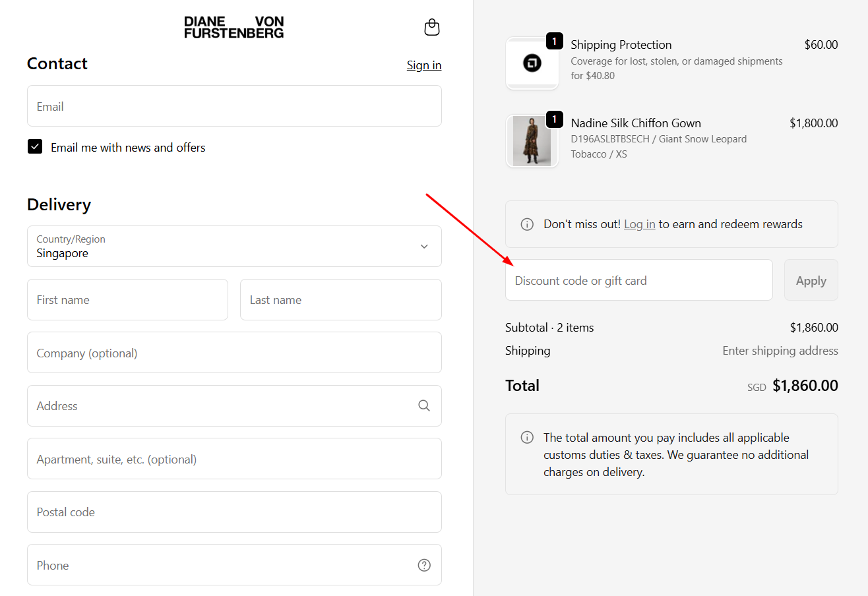The width and height of the screenshot is (868, 596).
Task: Uncheck Email me with news and offers
Action: pos(35,147)
